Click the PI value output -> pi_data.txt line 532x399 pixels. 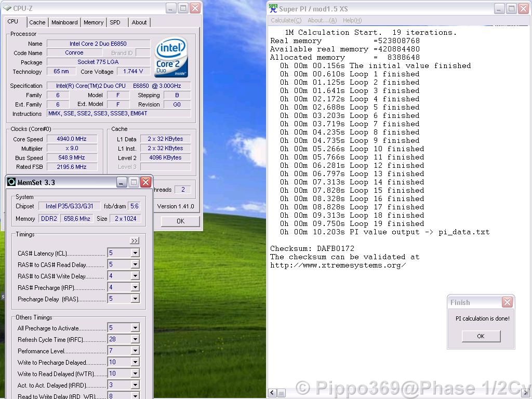tap(385, 232)
